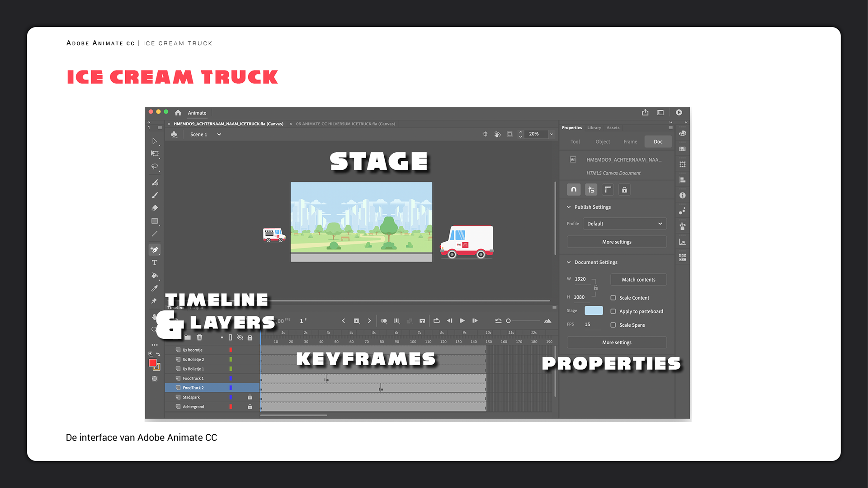Select the Lasso tool
The width and height of the screenshot is (868, 488).
pyautogui.click(x=155, y=166)
